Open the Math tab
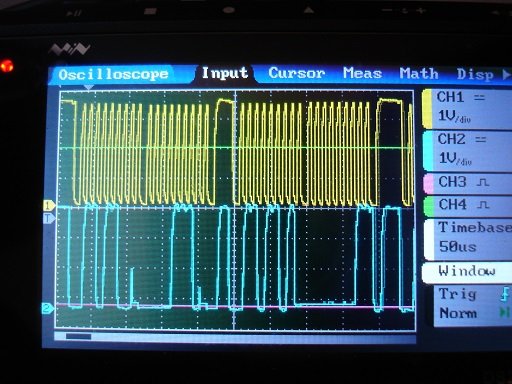This screenshot has width=512, height=384. point(419,73)
